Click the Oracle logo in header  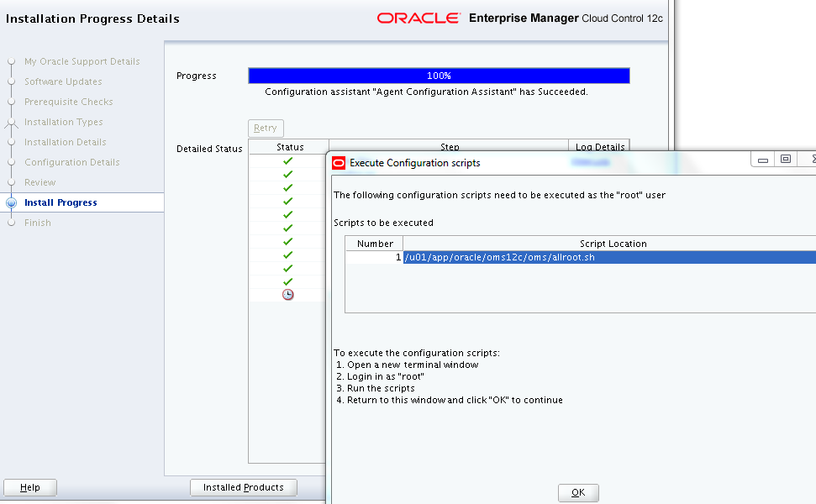click(x=418, y=18)
